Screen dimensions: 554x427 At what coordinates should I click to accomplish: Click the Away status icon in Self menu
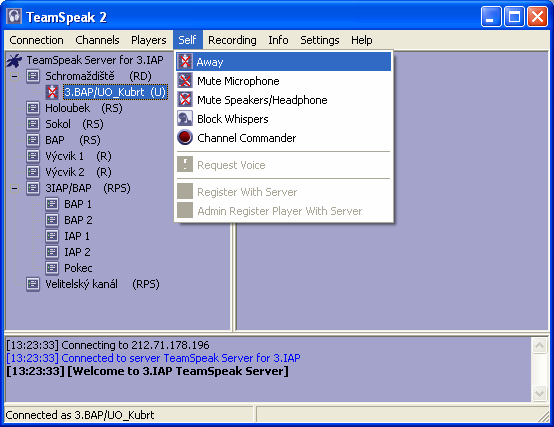tap(185, 62)
